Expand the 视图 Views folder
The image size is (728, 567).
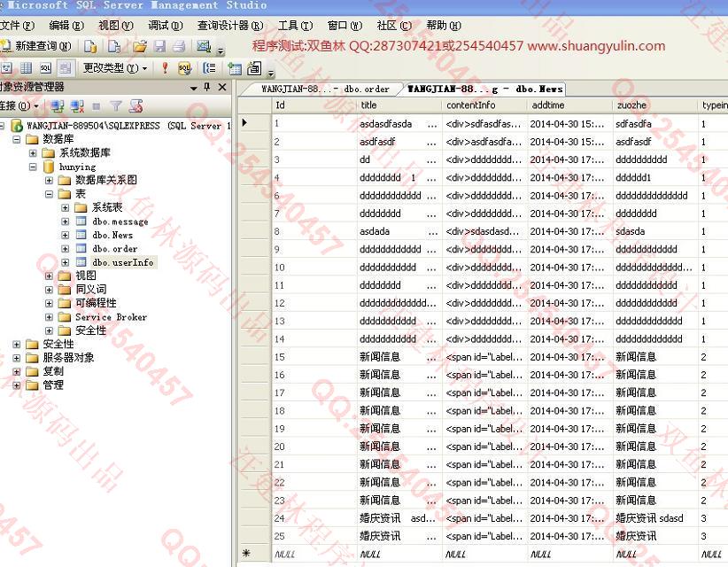coord(49,276)
